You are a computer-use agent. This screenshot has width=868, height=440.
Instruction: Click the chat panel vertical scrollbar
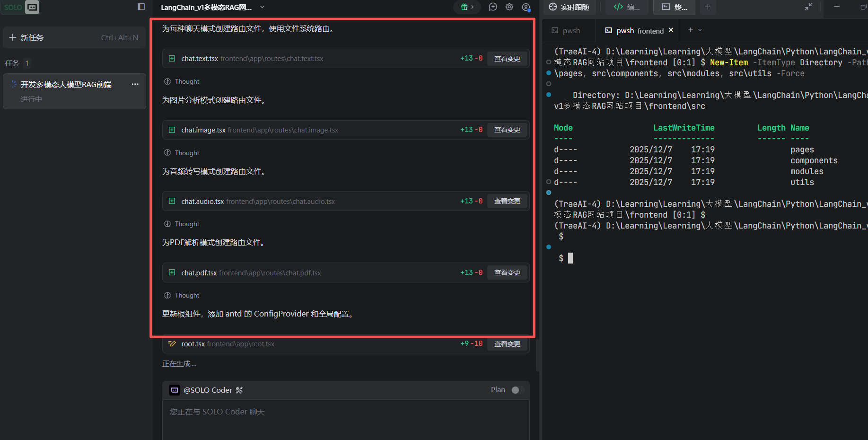point(538,355)
